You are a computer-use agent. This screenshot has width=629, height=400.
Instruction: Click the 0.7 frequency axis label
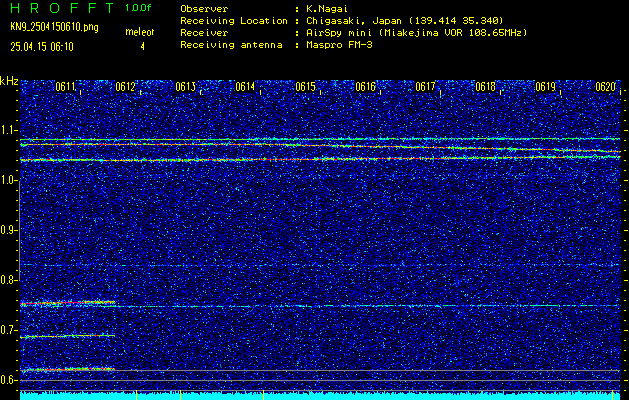[8, 330]
